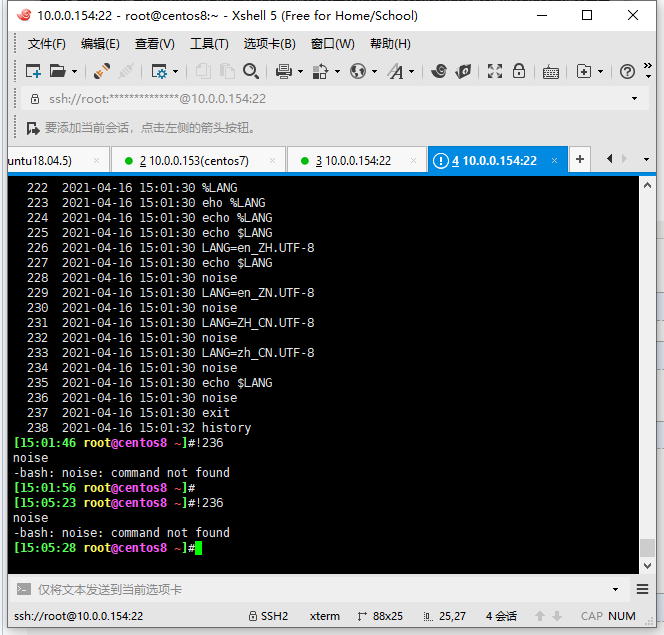This screenshot has width=664, height=635.
Task: Click history line 226 LANG=en_ZH.UTF-8
Action: click(171, 248)
